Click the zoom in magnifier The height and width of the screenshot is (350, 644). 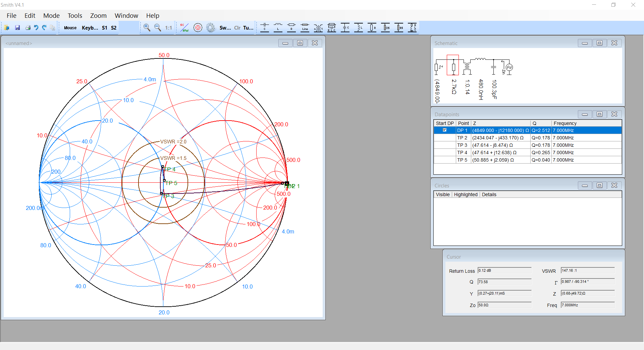click(147, 28)
